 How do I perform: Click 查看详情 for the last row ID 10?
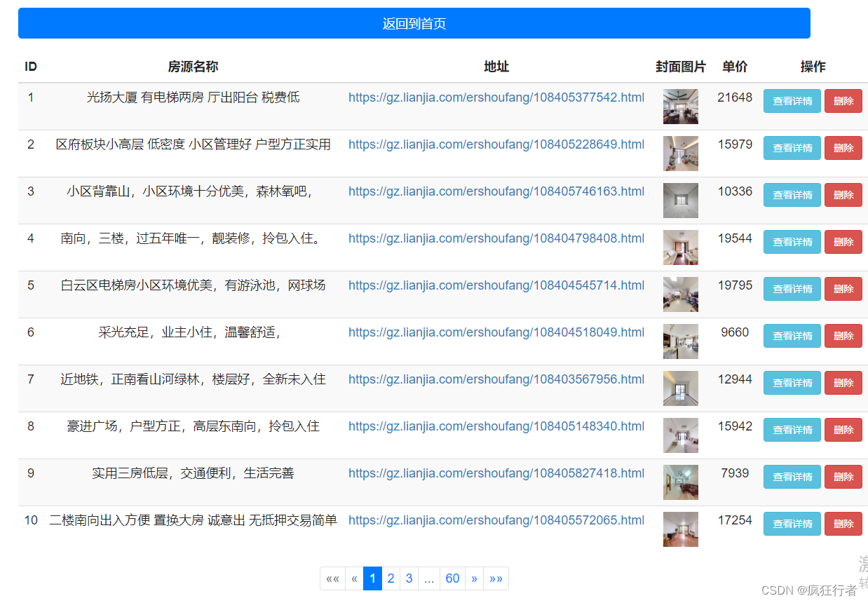[x=792, y=523]
